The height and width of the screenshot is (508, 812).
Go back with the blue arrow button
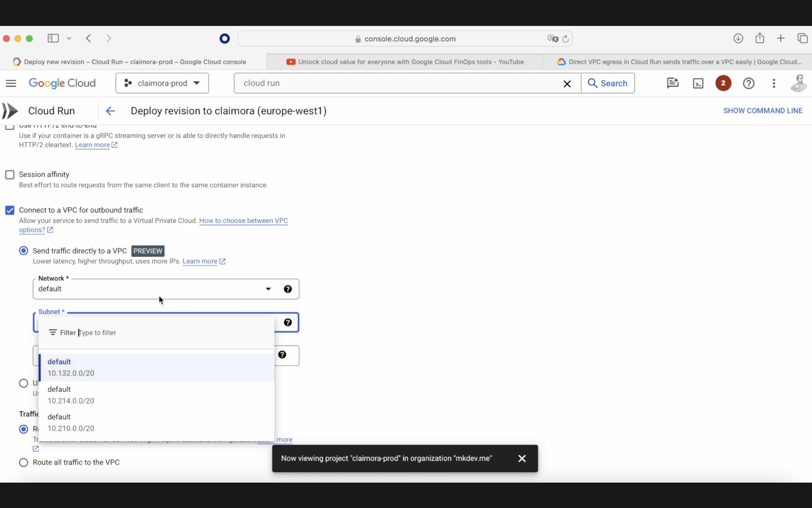tap(110, 111)
